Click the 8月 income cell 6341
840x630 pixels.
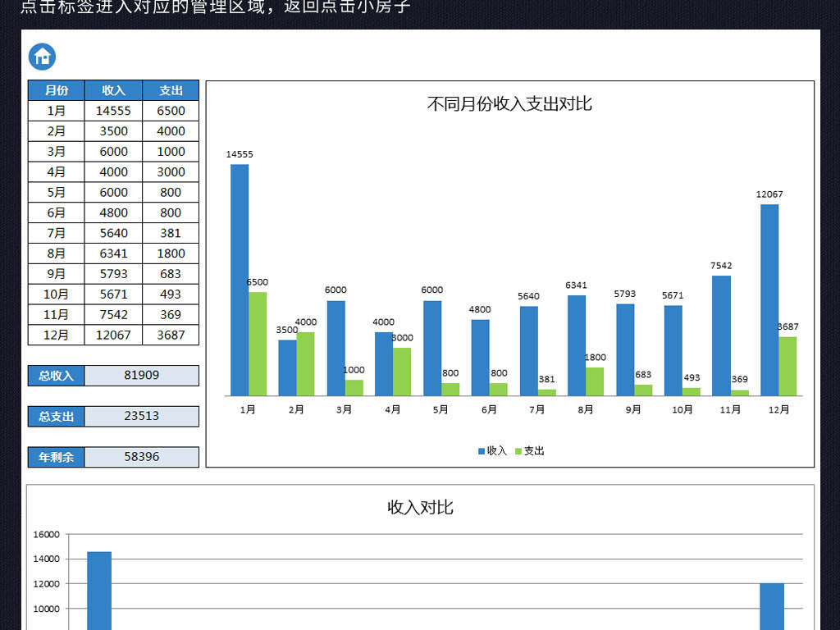point(113,253)
